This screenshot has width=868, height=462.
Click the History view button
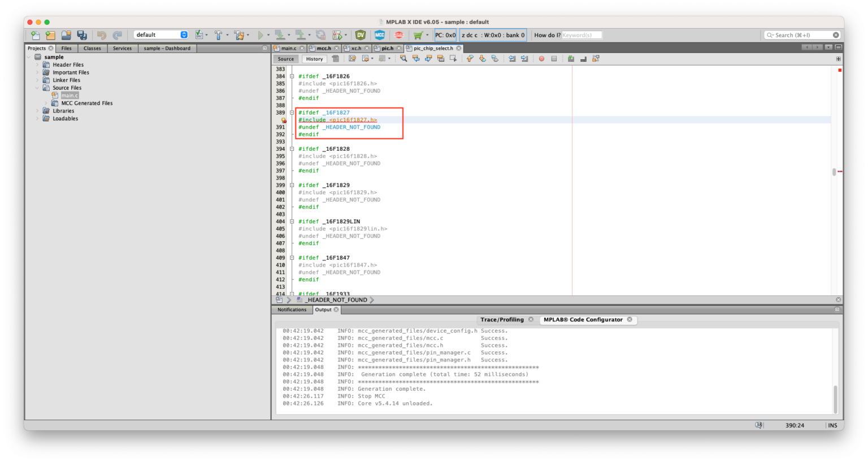(x=314, y=59)
